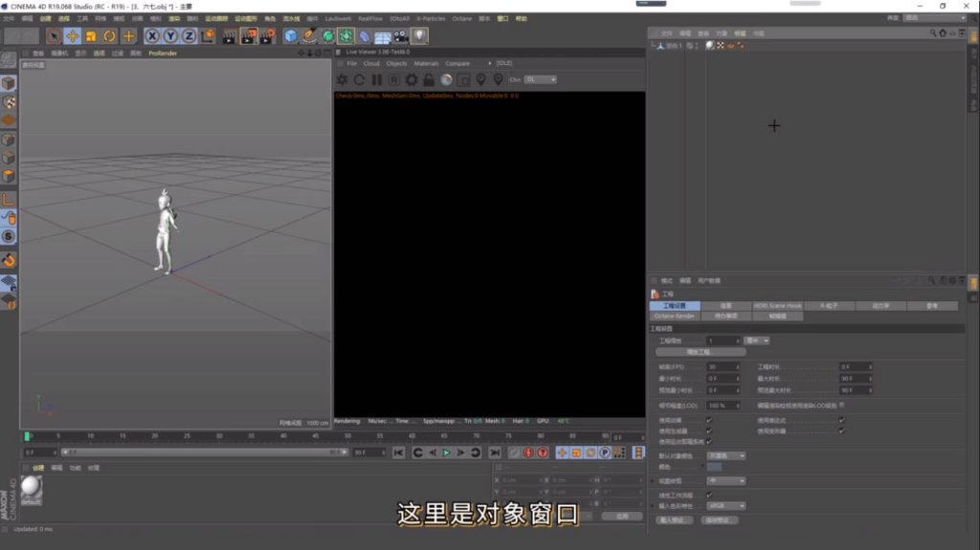Open the Octane menu in menu bar
Viewport: 980px width, 550px height.
462,18
